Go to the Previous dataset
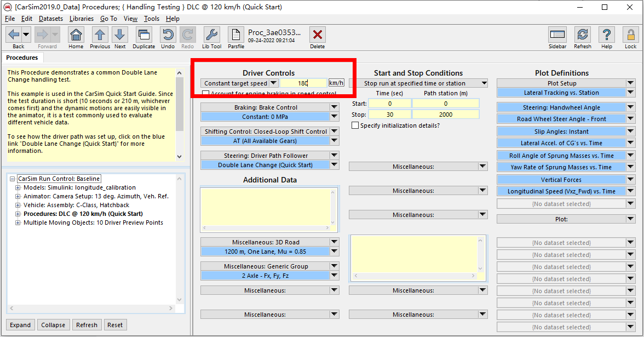644x337 pixels. 100,35
